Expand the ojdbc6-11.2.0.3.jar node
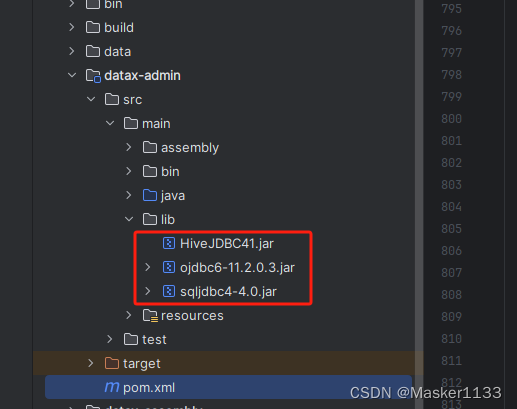This screenshot has width=517, height=409. [148, 267]
